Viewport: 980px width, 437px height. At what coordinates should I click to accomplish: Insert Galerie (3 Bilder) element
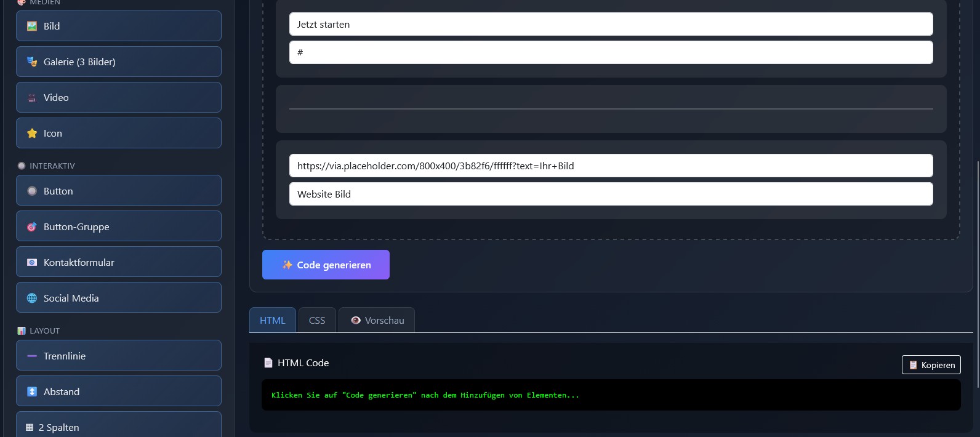[118, 62]
